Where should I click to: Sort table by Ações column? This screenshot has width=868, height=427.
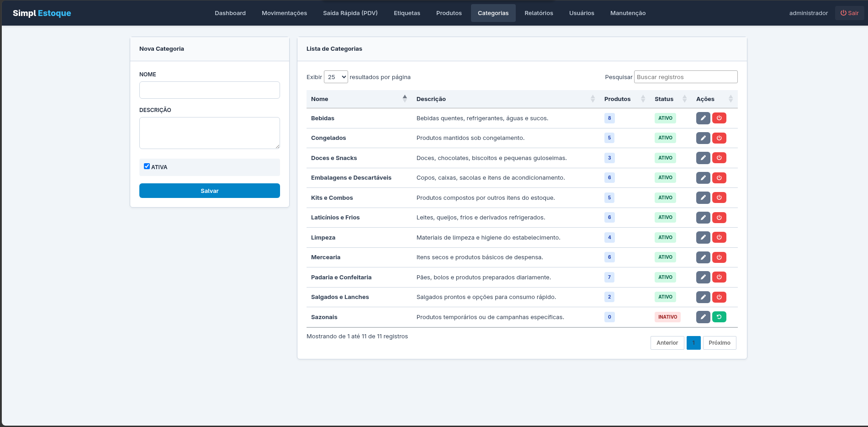pos(715,99)
